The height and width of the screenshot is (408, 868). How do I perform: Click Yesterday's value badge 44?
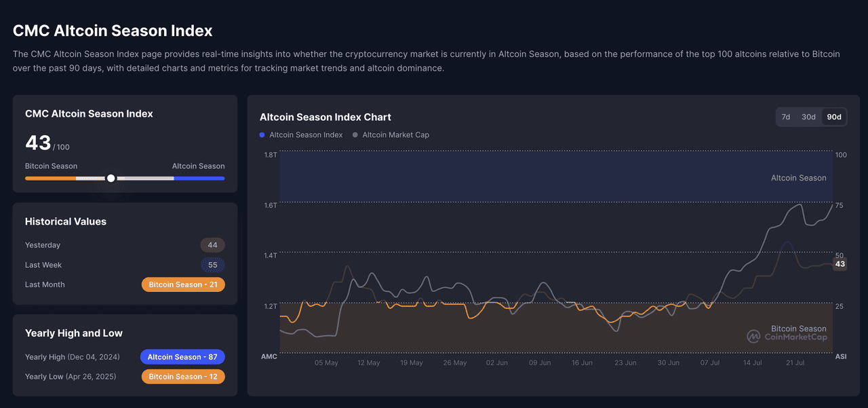coord(212,245)
